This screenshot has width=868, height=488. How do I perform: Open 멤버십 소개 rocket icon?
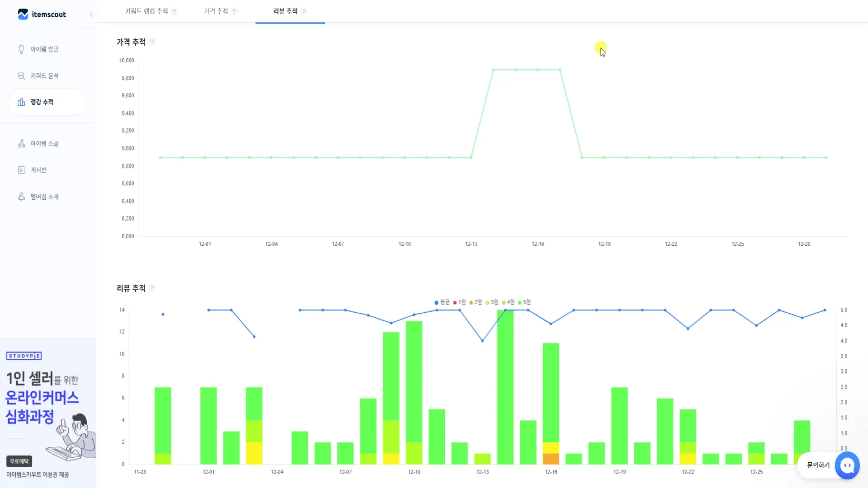(x=21, y=197)
